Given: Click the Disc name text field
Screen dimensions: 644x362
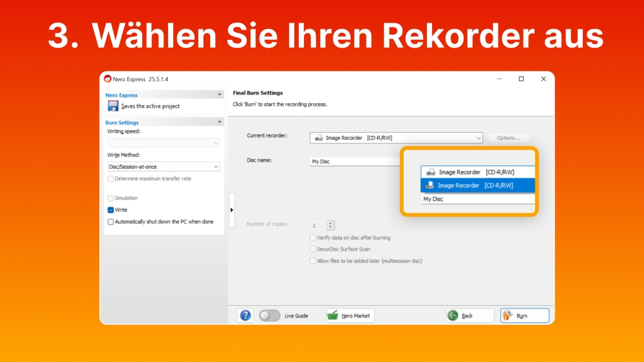Looking at the screenshot, I should click(x=354, y=162).
